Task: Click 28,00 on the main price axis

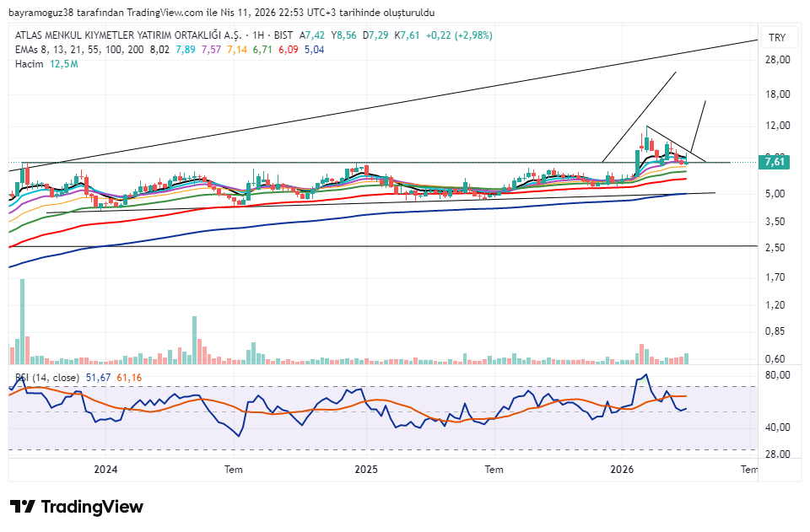Action: (778, 60)
